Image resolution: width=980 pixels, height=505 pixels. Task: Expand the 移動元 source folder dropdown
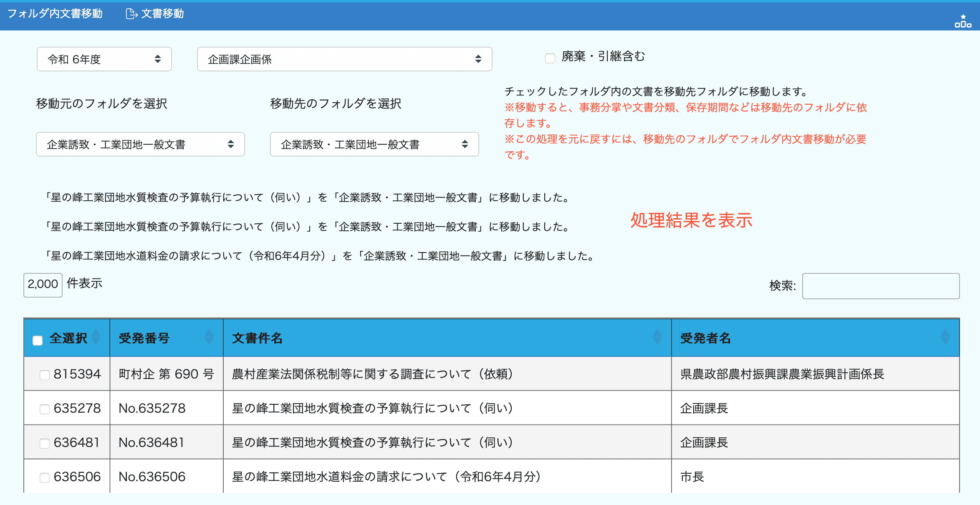pyautogui.click(x=140, y=144)
